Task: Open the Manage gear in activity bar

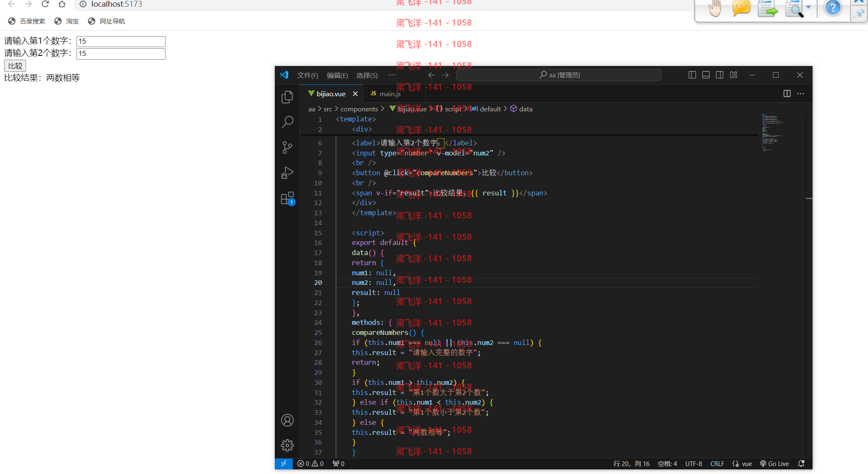Action: 287,445
